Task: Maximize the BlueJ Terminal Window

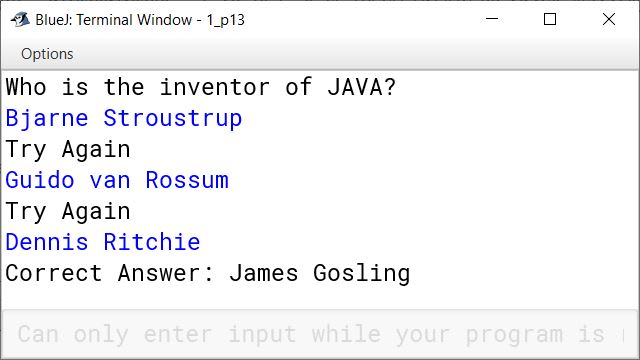Action: (x=550, y=19)
